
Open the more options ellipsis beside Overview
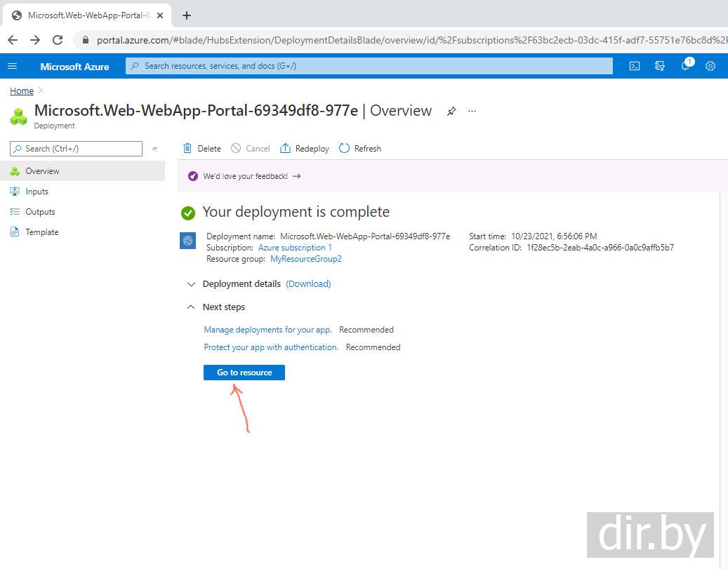(472, 111)
